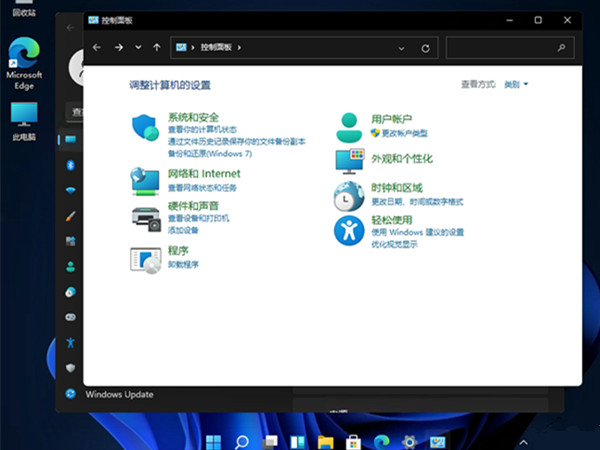Click the Ease of Access icon

pos(348,231)
